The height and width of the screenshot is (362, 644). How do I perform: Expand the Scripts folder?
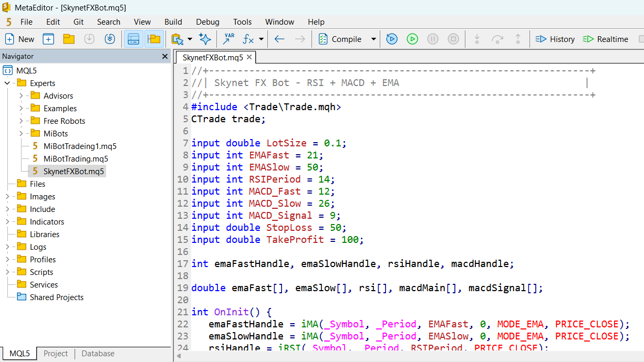7,272
